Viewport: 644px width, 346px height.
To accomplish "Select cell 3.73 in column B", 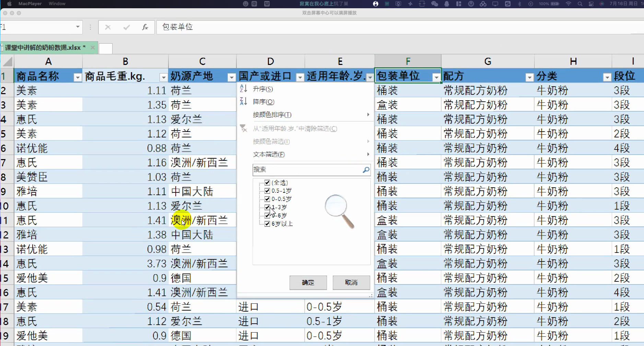I will point(126,264).
